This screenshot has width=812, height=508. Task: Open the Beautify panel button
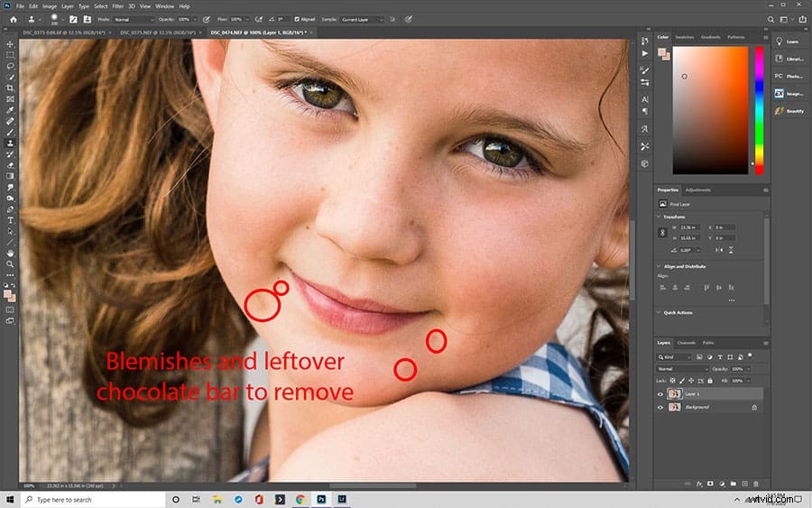pos(789,111)
